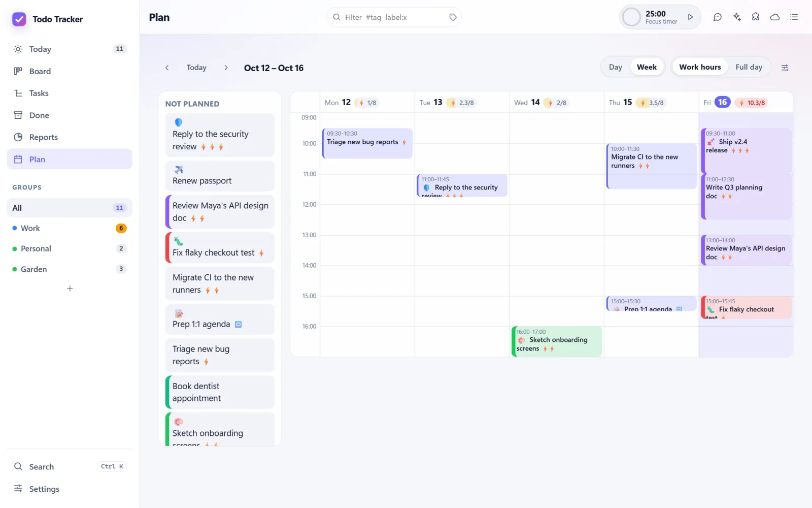Switch calendar to Day view
This screenshot has height=508, width=812.
tap(616, 67)
